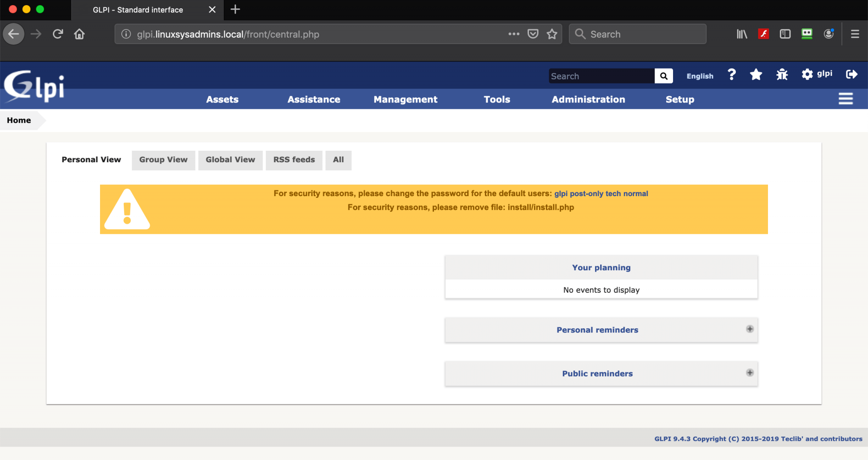Screen dimensions: 868x460
Task: Click the glpi default user password warning link
Action: (x=561, y=193)
